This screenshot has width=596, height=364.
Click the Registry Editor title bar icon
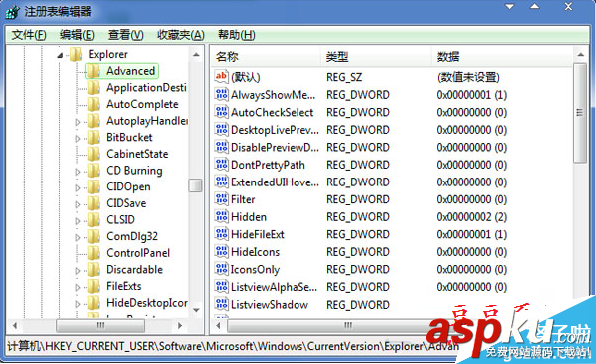point(12,12)
